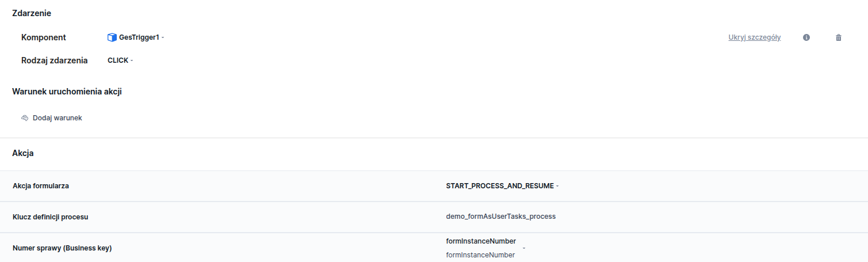Click the Akcja section heading
868x262 pixels.
(23, 153)
